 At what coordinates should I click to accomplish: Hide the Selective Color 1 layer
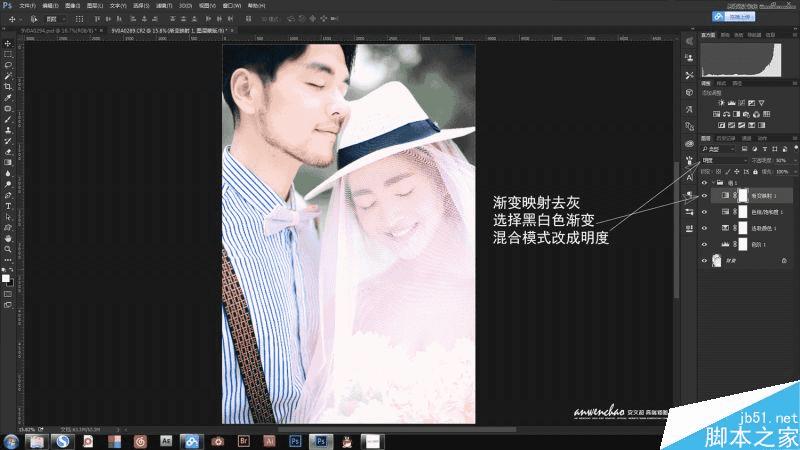click(705, 228)
